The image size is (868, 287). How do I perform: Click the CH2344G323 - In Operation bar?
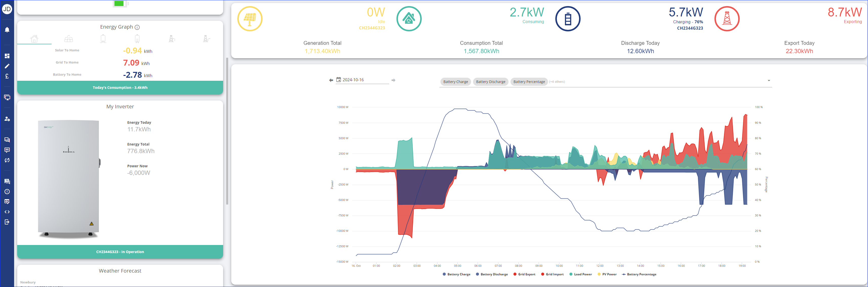click(120, 252)
